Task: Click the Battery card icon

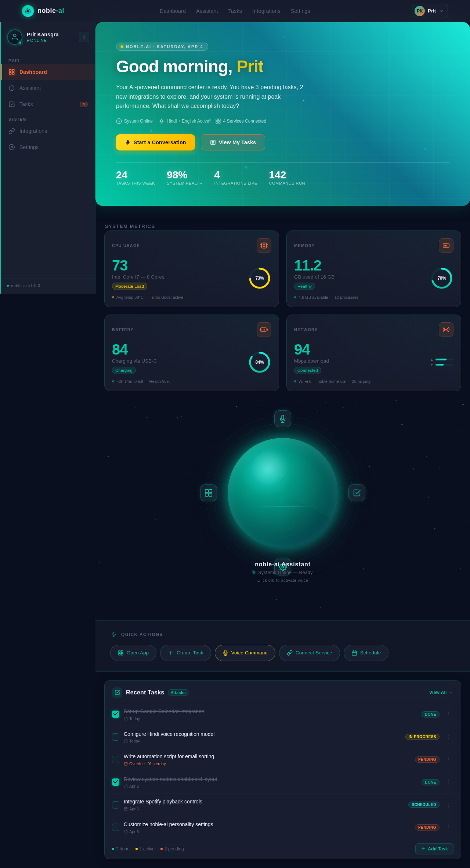Action: [x=264, y=330]
